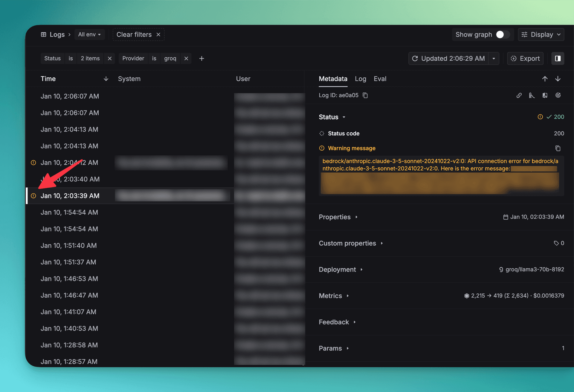Image resolution: width=574 pixels, height=392 pixels.
Task: Open the shareable link for this log
Action: (x=519, y=95)
